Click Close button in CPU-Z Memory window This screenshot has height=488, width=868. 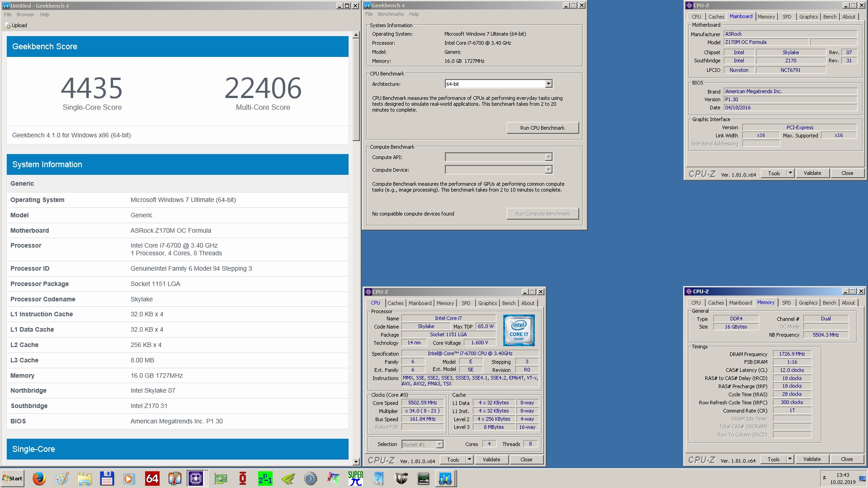point(846,459)
